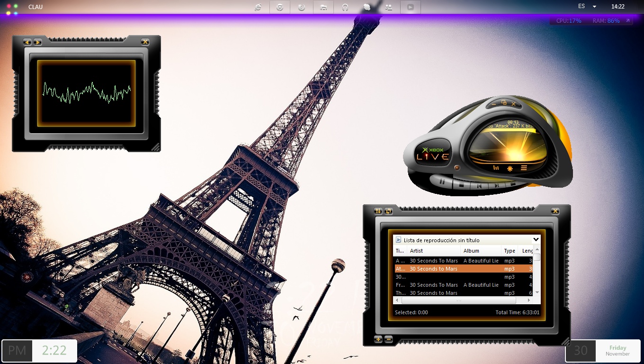
Task: Launch Internet Explorer from the top dock
Action: [258, 7]
